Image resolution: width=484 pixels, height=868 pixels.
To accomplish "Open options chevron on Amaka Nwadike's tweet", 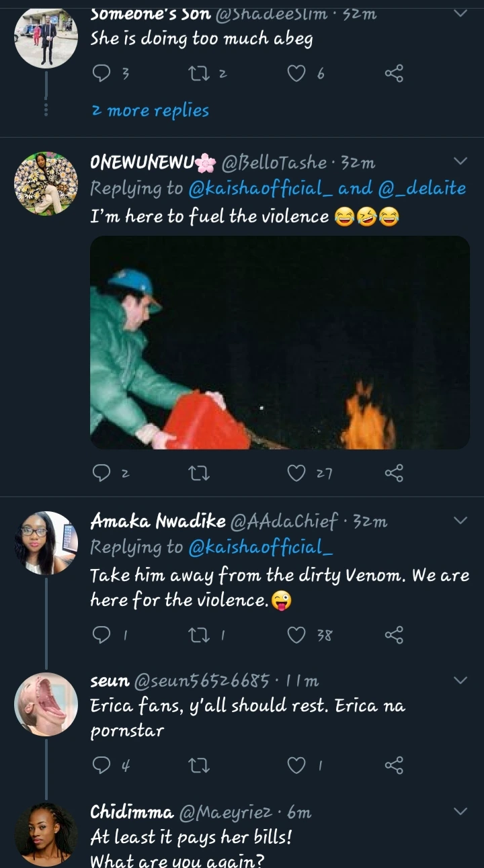I will (x=460, y=521).
